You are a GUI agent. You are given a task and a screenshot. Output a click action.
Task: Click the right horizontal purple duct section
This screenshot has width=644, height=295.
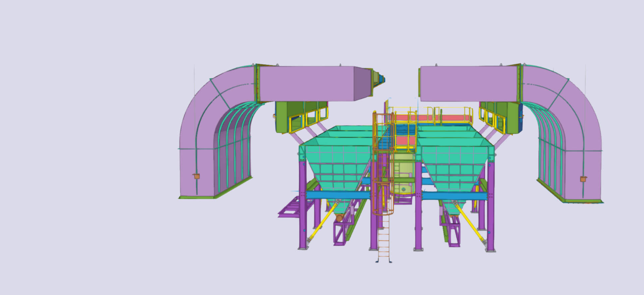pos(468,83)
